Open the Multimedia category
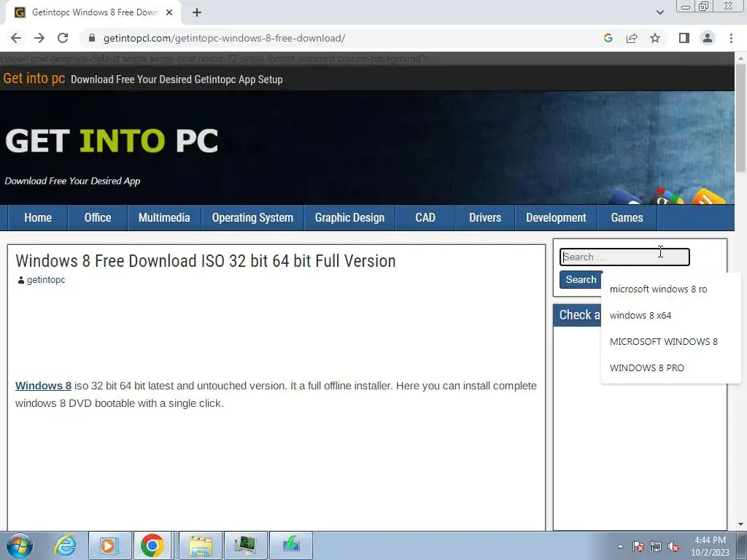747x560 pixels. (x=164, y=217)
